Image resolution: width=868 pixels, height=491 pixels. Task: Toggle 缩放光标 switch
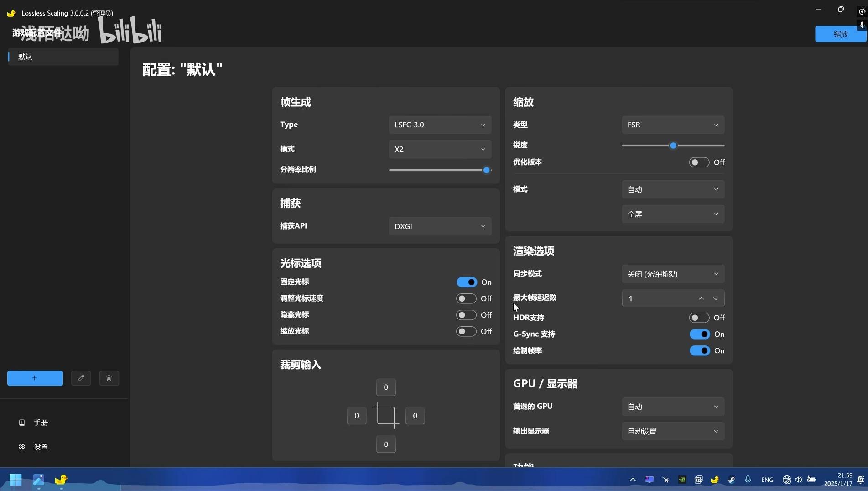pos(467,332)
